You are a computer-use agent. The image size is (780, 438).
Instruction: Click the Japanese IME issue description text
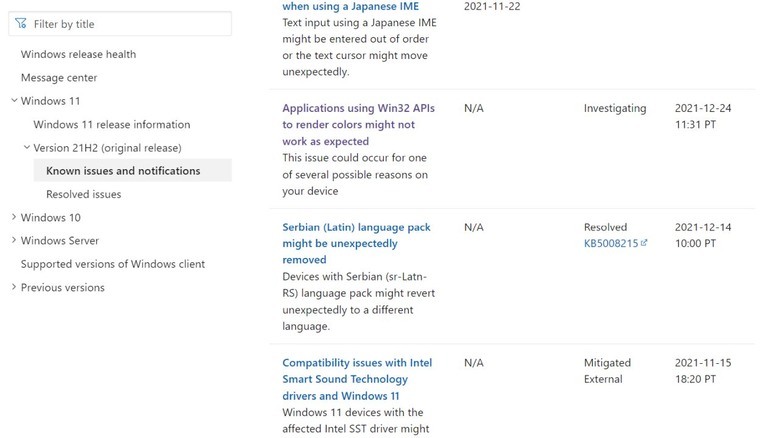point(359,47)
